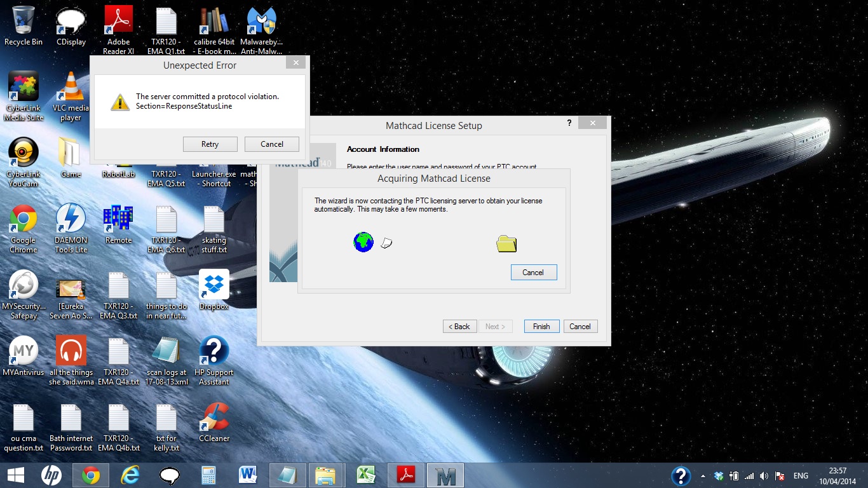Open HP Support Assistant shortcut
Image resolution: width=868 pixels, height=488 pixels.
pyautogui.click(x=214, y=361)
